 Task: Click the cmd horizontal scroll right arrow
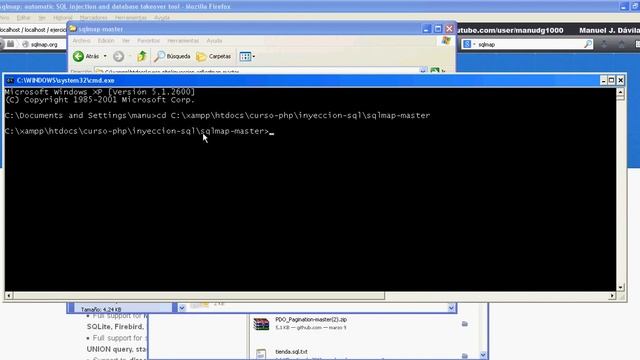pyautogui.click(x=612, y=296)
